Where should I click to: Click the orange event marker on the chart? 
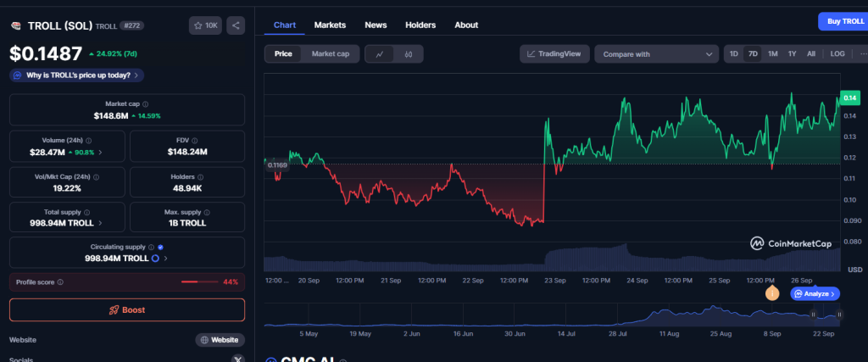click(x=771, y=293)
